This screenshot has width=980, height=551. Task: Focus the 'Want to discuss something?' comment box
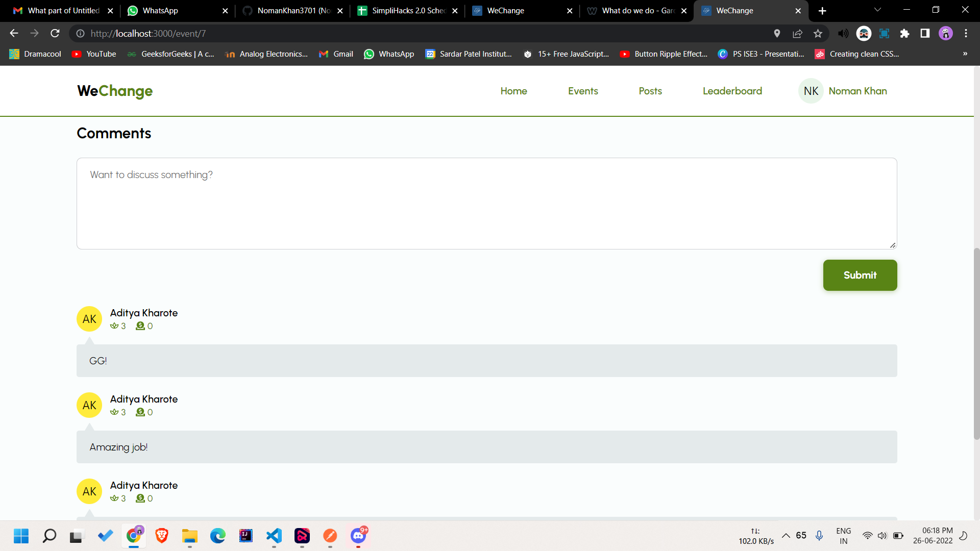(x=486, y=204)
